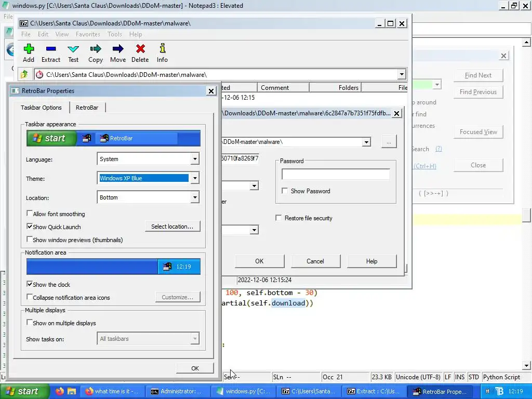Switch to windows.py Notepad3 taskbar item
Screen dimensions: 532x399
[243, 391]
